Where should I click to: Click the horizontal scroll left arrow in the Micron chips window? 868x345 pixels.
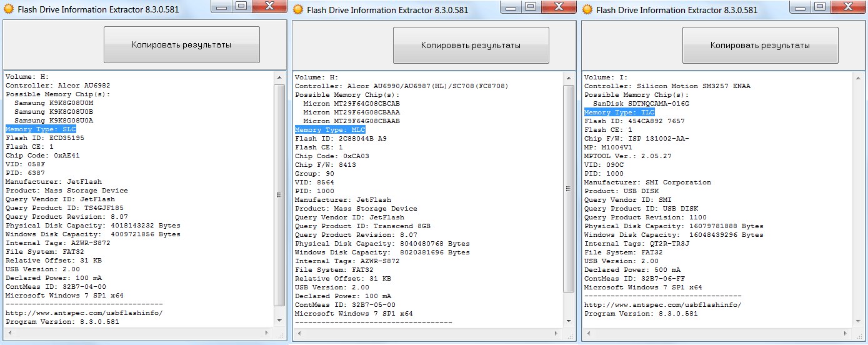coord(298,332)
